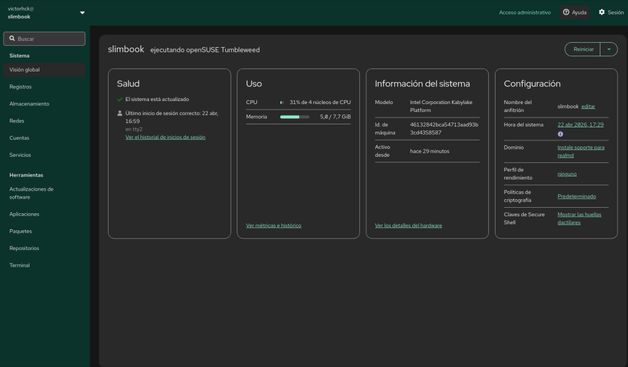
Task: Click Acceso administrativo at the top
Action: point(525,12)
